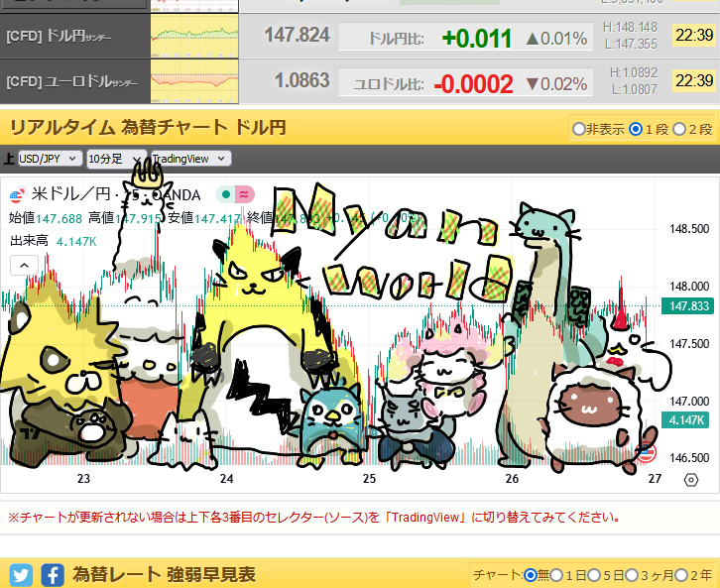Click the +0.011 change value
Screen dimensions: 720x588
point(477,39)
